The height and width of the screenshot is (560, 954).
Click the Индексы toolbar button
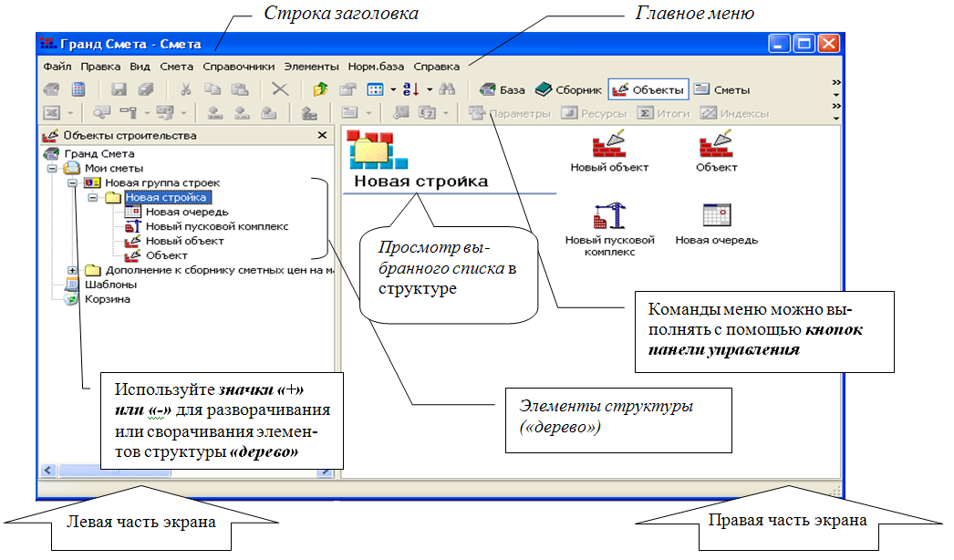click(734, 113)
